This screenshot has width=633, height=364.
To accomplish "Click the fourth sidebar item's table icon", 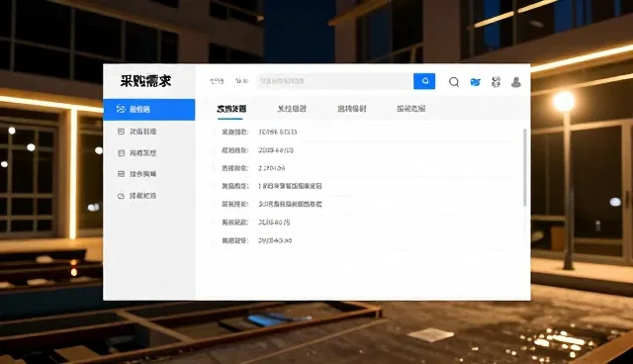I will pos(121,174).
